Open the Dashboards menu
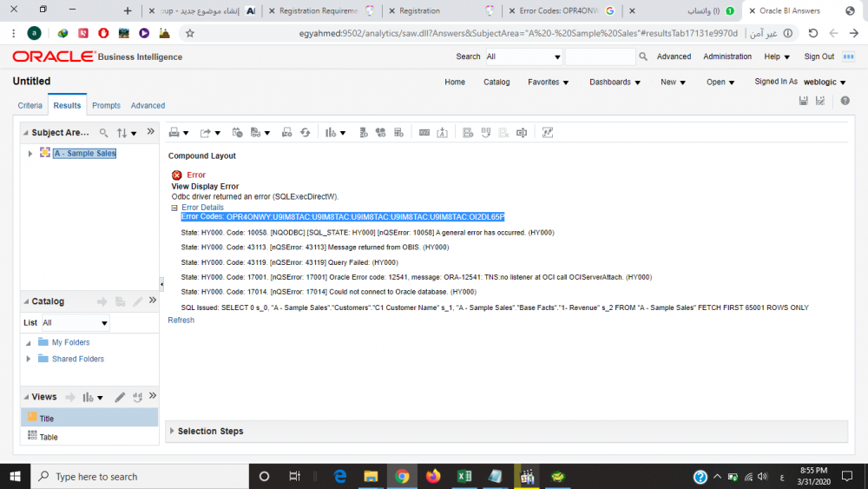Screen dimensions: 868x489 click(615, 82)
